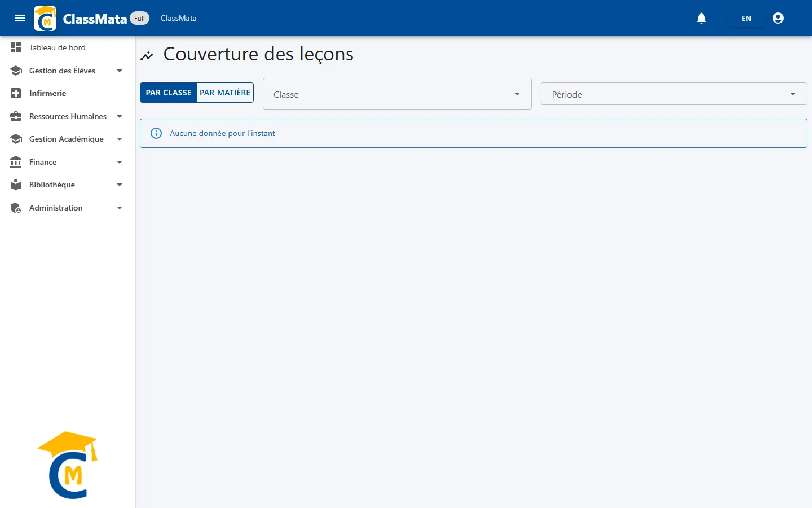Open the Finance menu item
The image size is (812, 508).
click(x=68, y=162)
